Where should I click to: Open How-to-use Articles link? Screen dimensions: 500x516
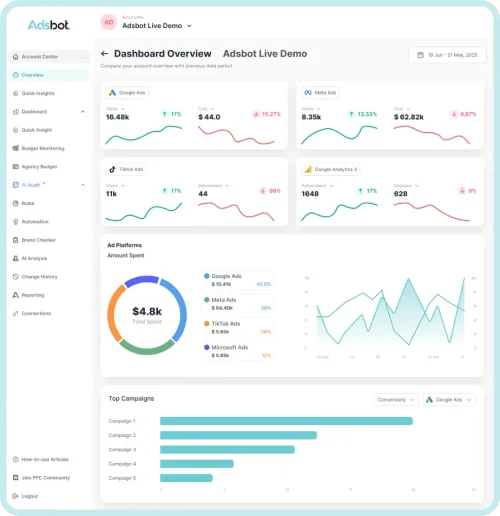point(45,459)
